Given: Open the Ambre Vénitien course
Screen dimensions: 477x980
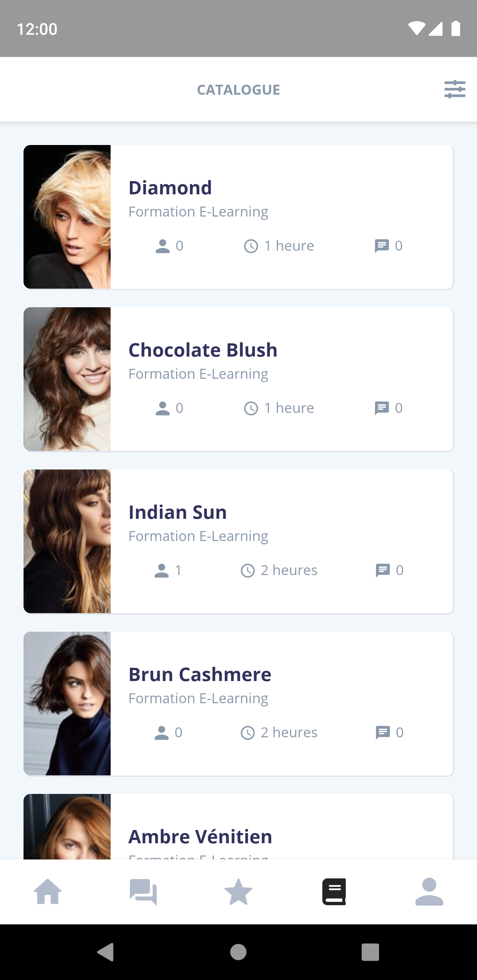Looking at the screenshot, I should 200,837.
